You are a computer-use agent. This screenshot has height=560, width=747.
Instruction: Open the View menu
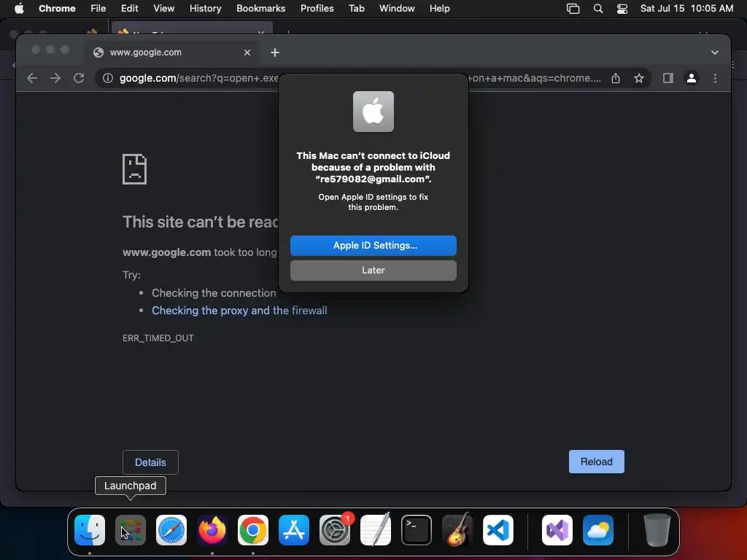click(163, 9)
